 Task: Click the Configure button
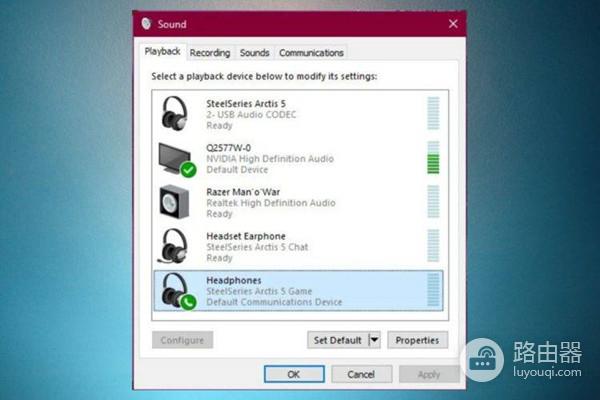tap(183, 340)
